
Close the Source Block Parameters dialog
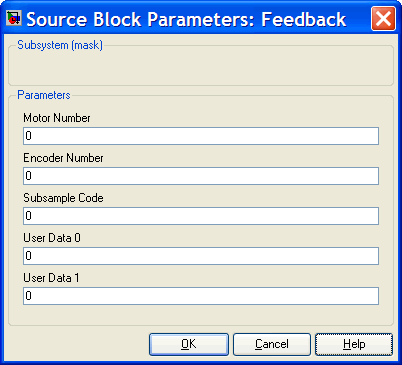point(384,19)
